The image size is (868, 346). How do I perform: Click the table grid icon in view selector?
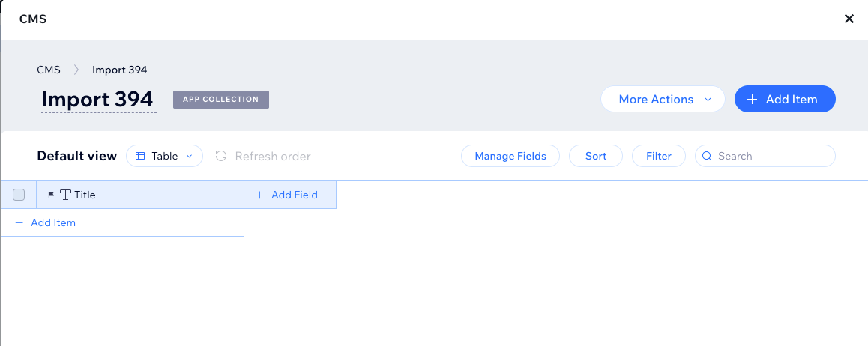coord(140,156)
